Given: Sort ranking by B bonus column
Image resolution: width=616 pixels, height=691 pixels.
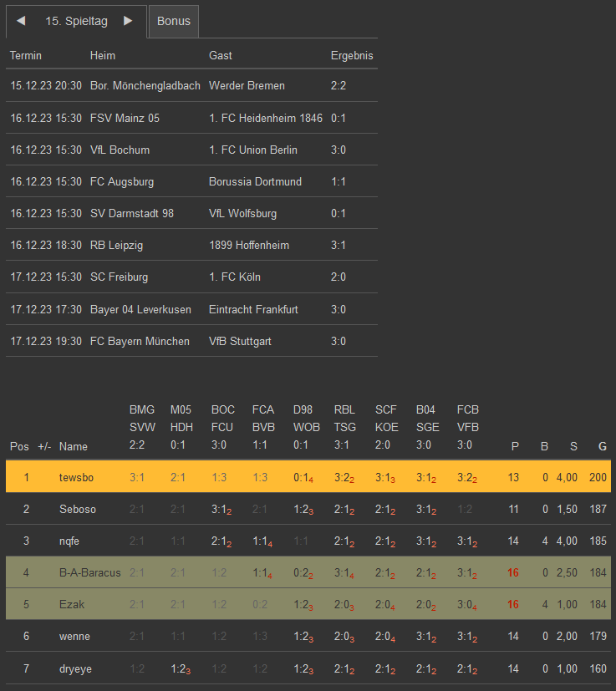Looking at the screenshot, I should point(544,446).
